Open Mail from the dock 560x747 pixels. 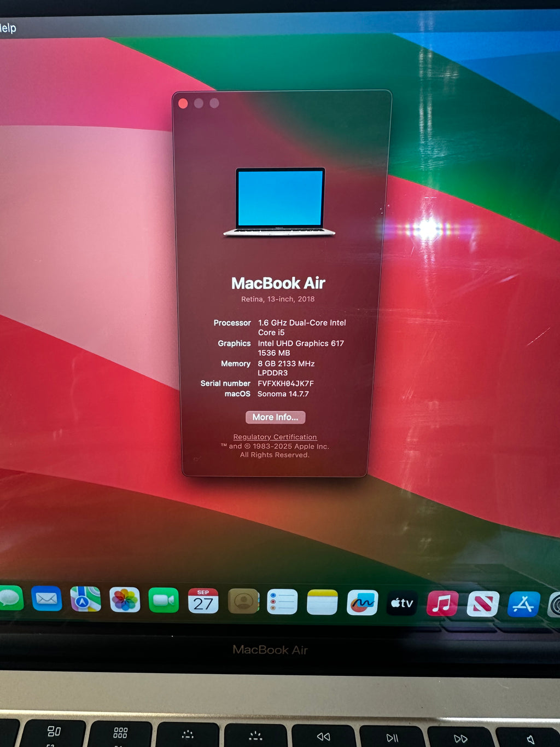click(46, 599)
